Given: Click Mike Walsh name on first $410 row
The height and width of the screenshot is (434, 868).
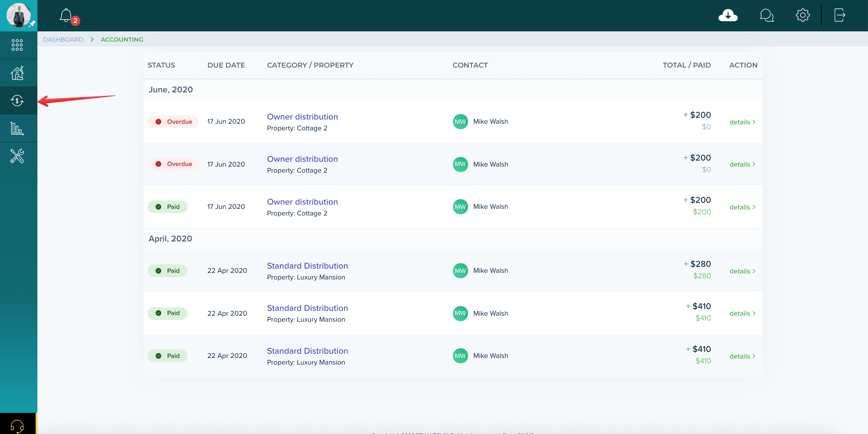Looking at the screenshot, I should coord(491,313).
